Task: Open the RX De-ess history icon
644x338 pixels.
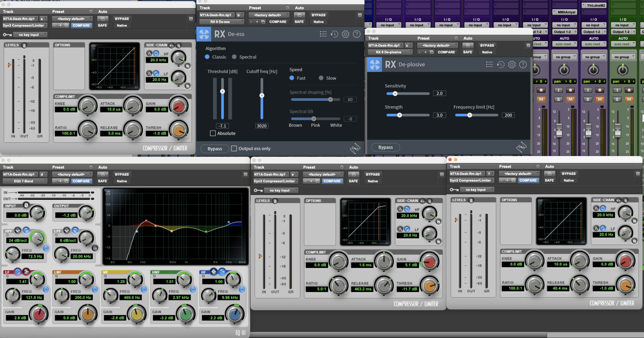Action: click(334, 34)
